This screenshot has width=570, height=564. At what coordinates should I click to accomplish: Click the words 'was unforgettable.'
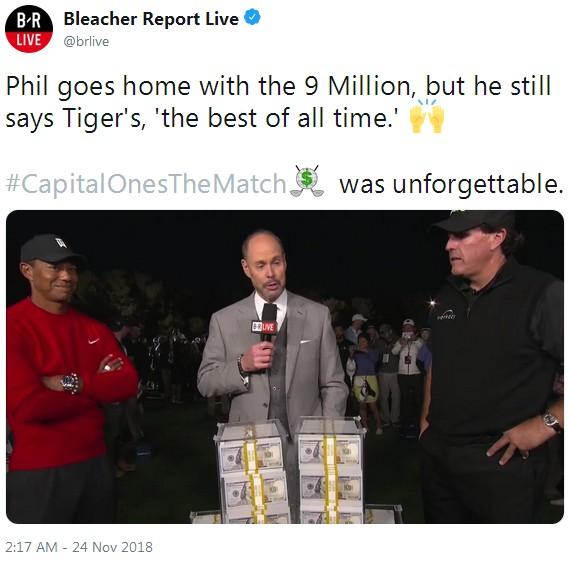pos(451,184)
